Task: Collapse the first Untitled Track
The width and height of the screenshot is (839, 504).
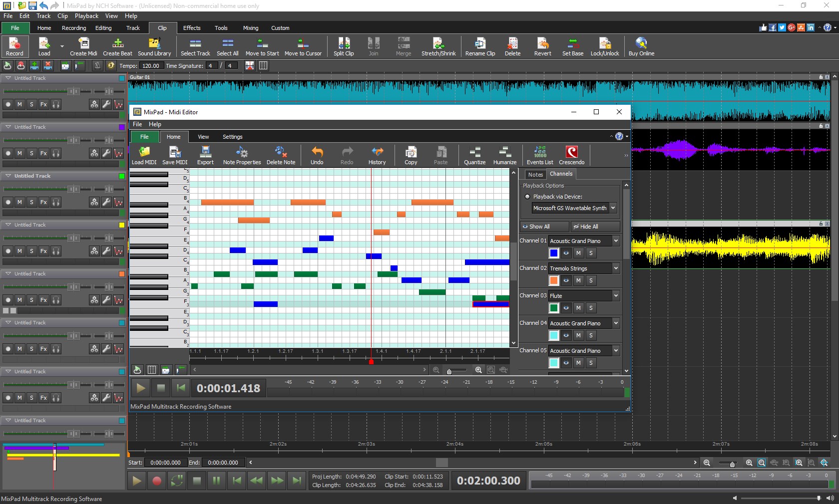Action: (x=8, y=78)
